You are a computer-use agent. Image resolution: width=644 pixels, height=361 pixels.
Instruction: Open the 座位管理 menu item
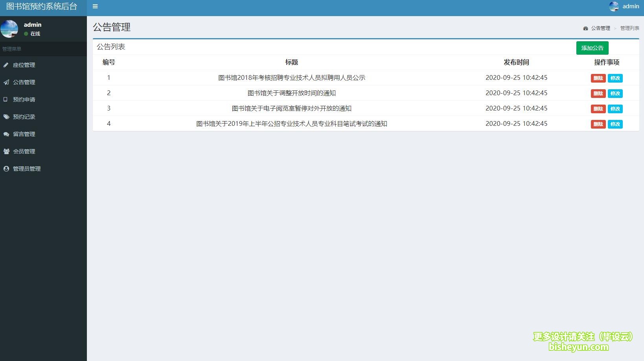(x=43, y=65)
